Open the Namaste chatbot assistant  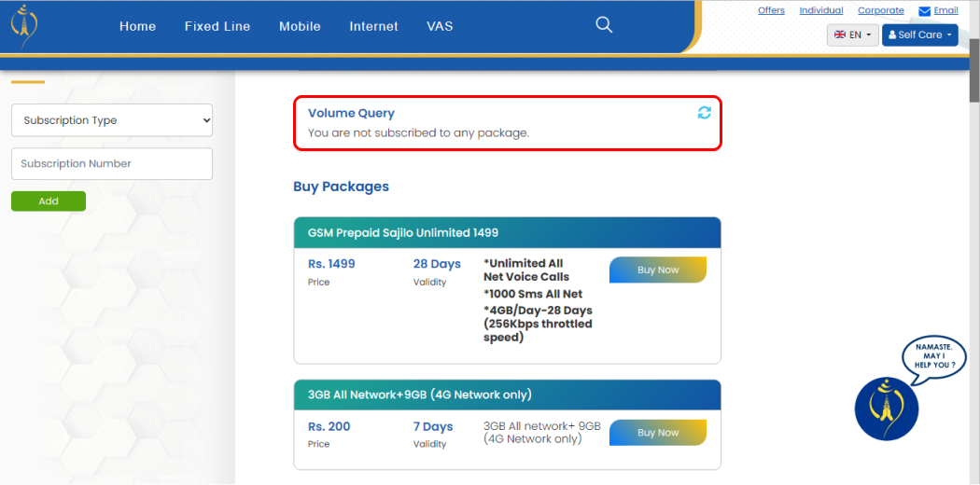[887, 409]
